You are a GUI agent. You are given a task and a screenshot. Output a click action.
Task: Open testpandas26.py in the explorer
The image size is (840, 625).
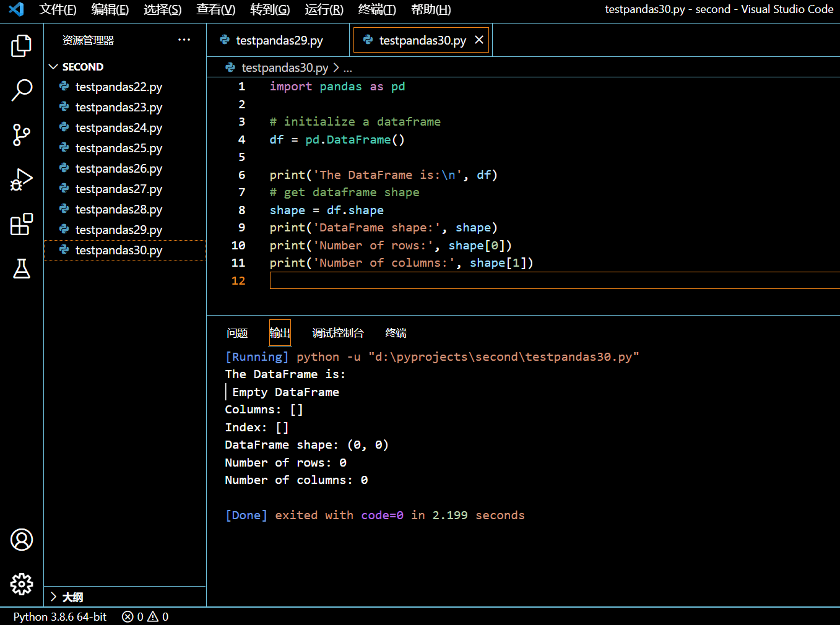pyautogui.click(x=125, y=169)
